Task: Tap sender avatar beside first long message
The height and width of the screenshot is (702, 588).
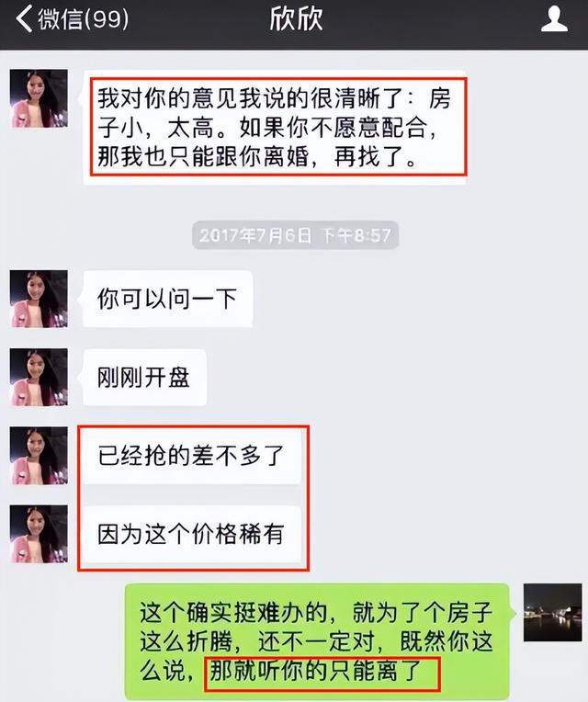Action: [39, 98]
